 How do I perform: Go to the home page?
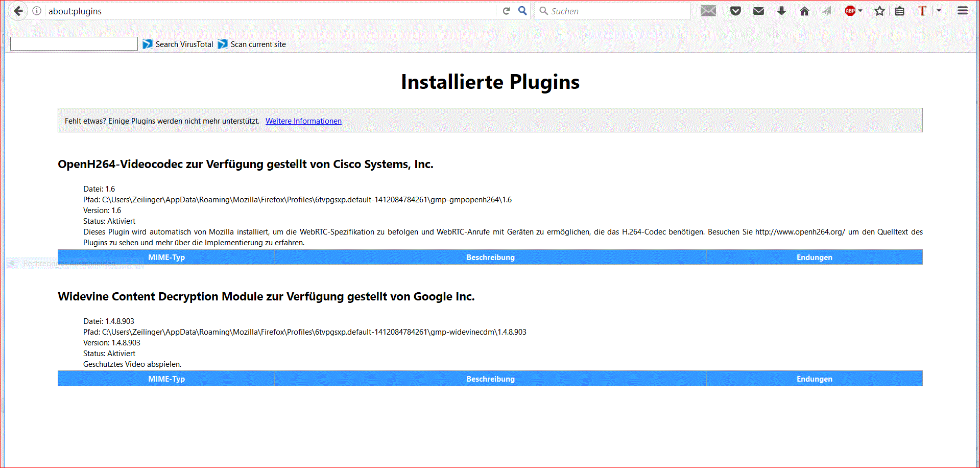(x=804, y=11)
